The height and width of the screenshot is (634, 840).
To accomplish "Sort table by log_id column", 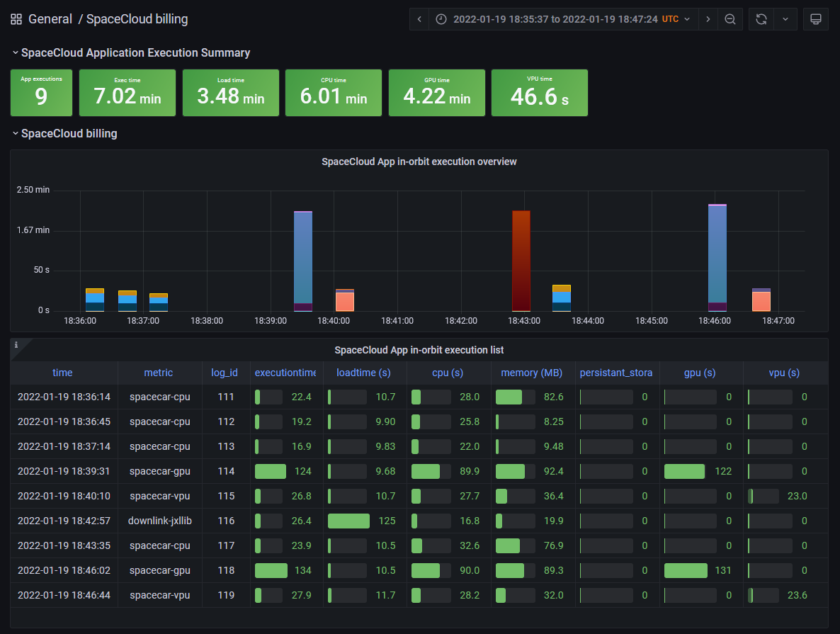I will [x=225, y=373].
